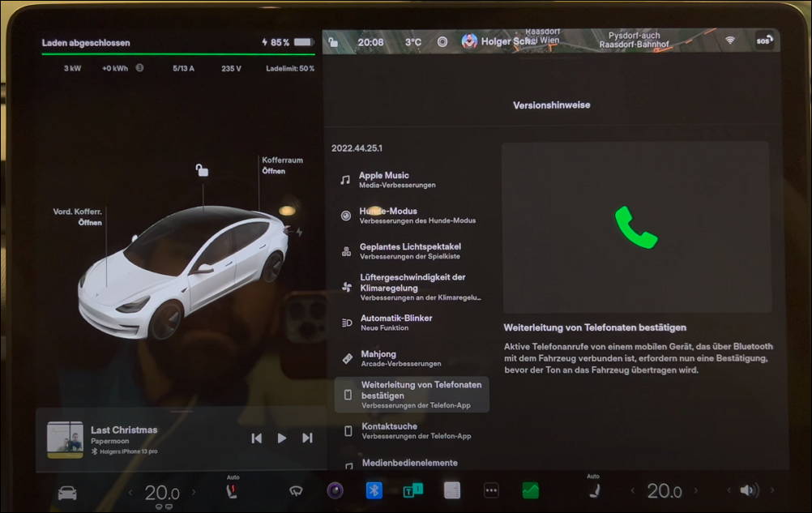The width and height of the screenshot is (812, 513).
Task: Raise volume with right arrow
Action: point(772,489)
